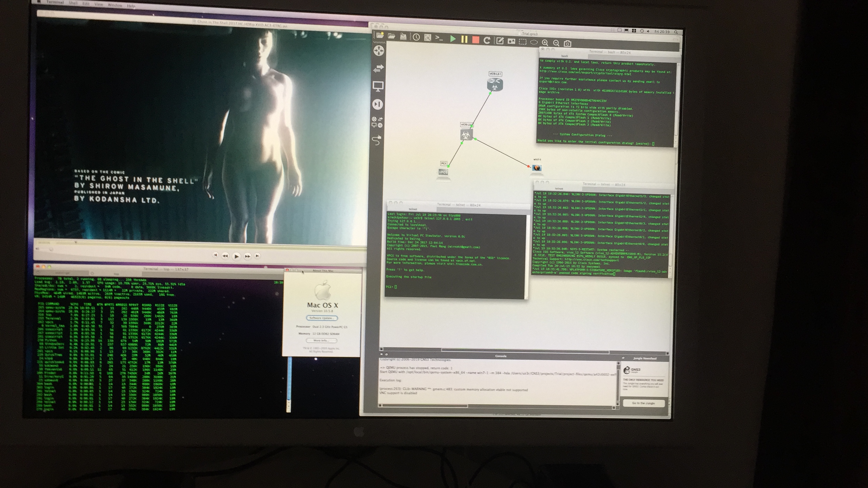
Task: Click the Go to the Jungle button
Action: [643, 403]
